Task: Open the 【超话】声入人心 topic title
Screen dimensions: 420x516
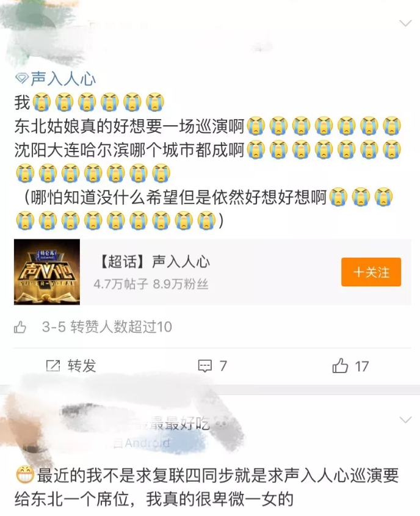Action: click(x=153, y=262)
